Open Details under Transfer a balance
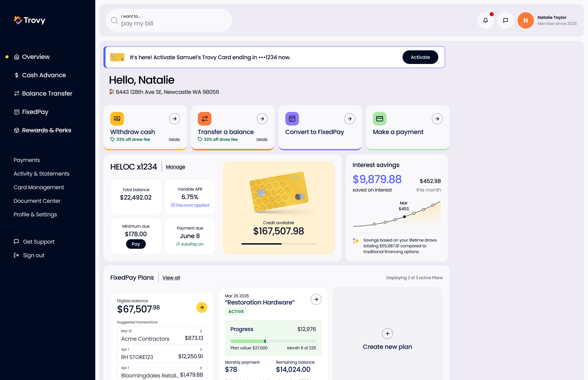The image size is (588, 380). 262,139
